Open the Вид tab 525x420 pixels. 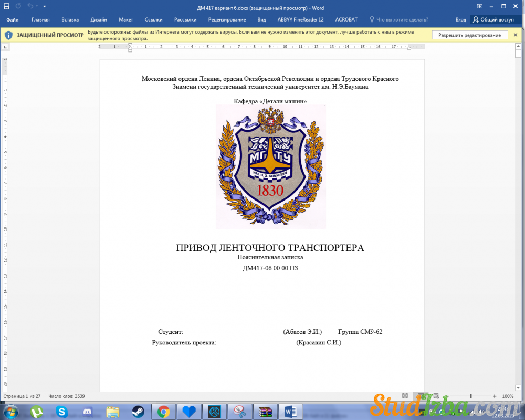[x=261, y=20]
